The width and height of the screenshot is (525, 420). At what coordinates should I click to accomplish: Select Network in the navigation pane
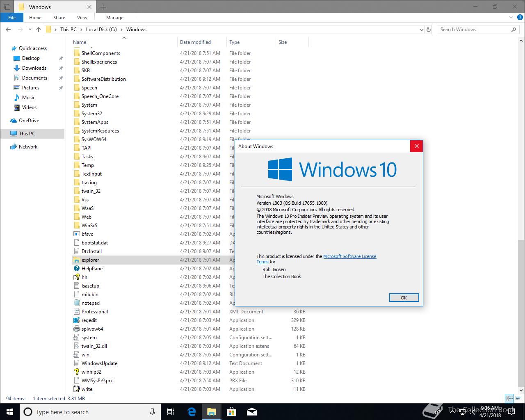click(x=28, y=147)
